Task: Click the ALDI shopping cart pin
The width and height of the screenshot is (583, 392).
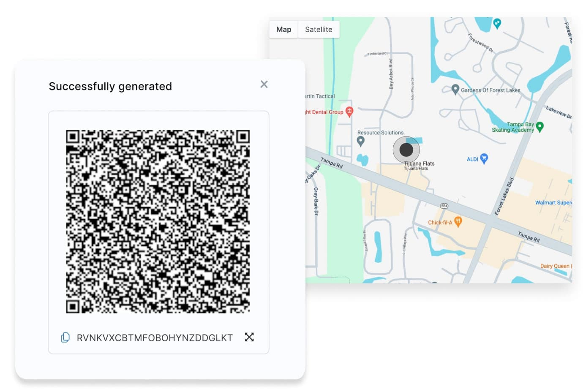Action: [484, 158]
